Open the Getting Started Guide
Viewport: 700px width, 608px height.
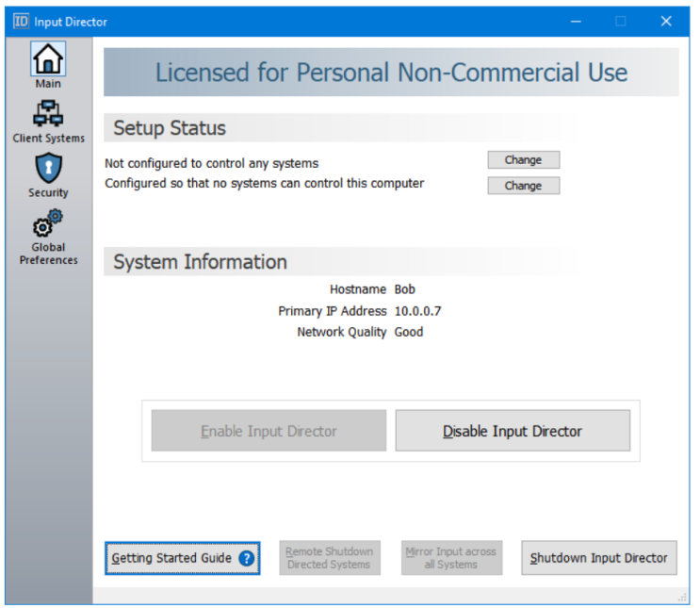point(183,558)
